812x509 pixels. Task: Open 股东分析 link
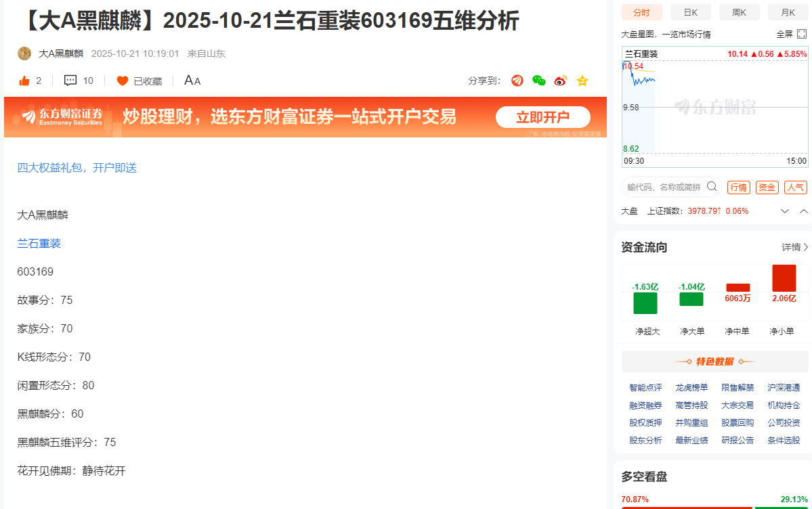[645, 441]
